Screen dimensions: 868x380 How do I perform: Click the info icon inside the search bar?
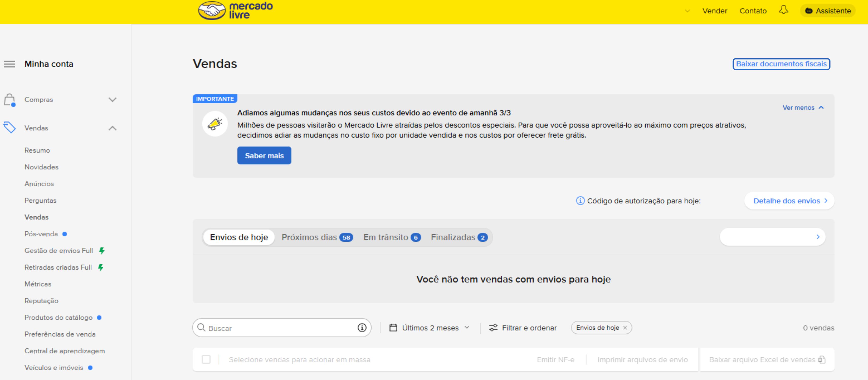(x=361, y=328)
